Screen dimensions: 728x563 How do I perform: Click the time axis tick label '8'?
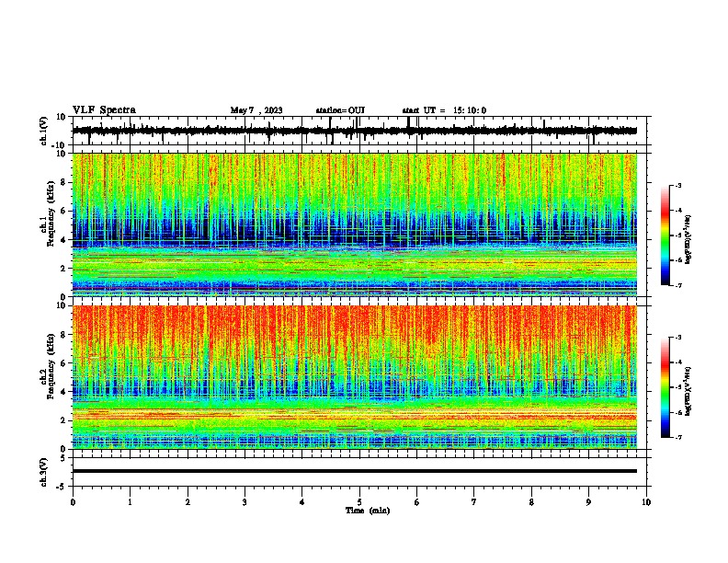coord(531,502)
